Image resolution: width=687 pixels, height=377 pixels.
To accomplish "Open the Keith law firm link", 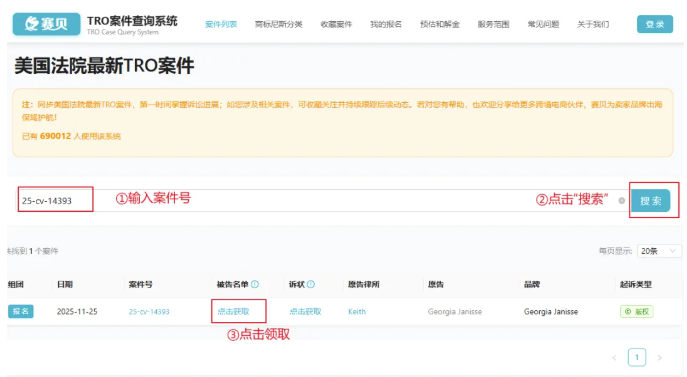I will point(357,312).
